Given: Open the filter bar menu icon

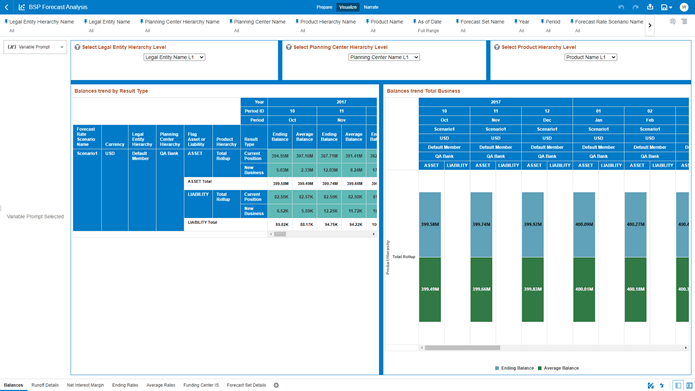Looking at the screenshot, I should tap(684, 21).
